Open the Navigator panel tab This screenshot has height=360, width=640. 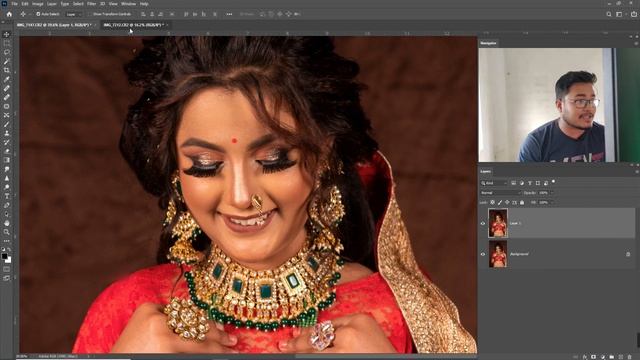tap(488, 43)
